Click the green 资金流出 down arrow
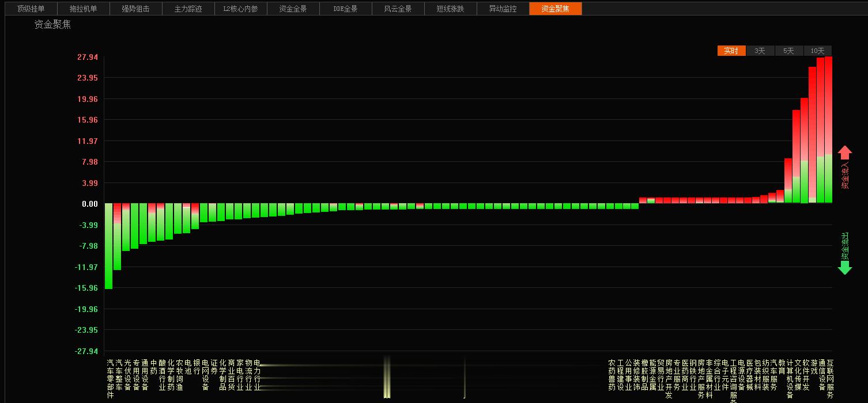868x403 pixels. pyautogui.click(x=845, y=268)
